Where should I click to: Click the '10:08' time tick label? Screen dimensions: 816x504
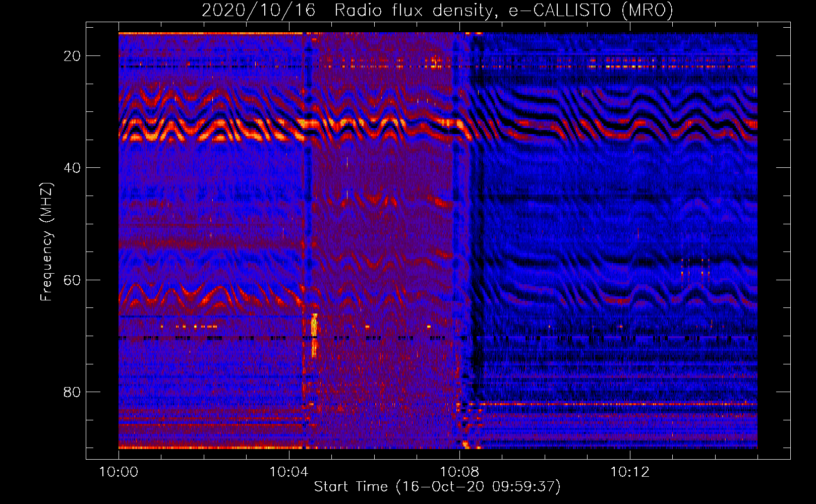459,472
